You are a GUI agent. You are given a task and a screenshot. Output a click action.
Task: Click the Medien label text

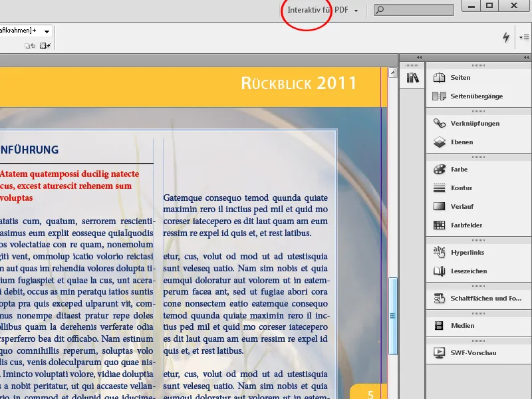pyautogui.click(x=462, y=326)
